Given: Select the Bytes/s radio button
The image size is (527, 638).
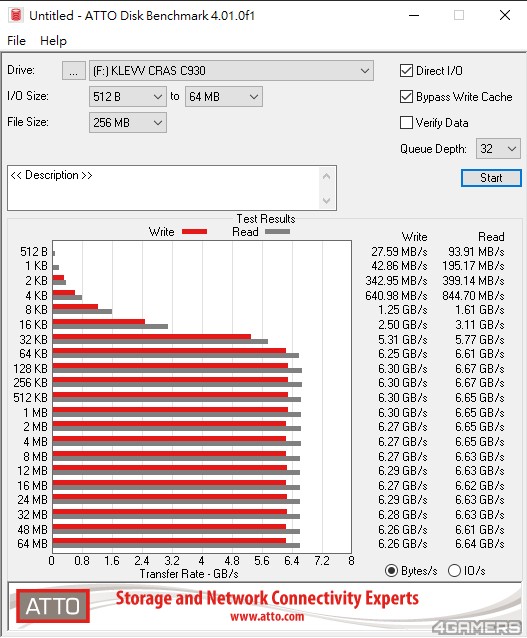Looking at the screenshot, I should [x=391, y=571].
